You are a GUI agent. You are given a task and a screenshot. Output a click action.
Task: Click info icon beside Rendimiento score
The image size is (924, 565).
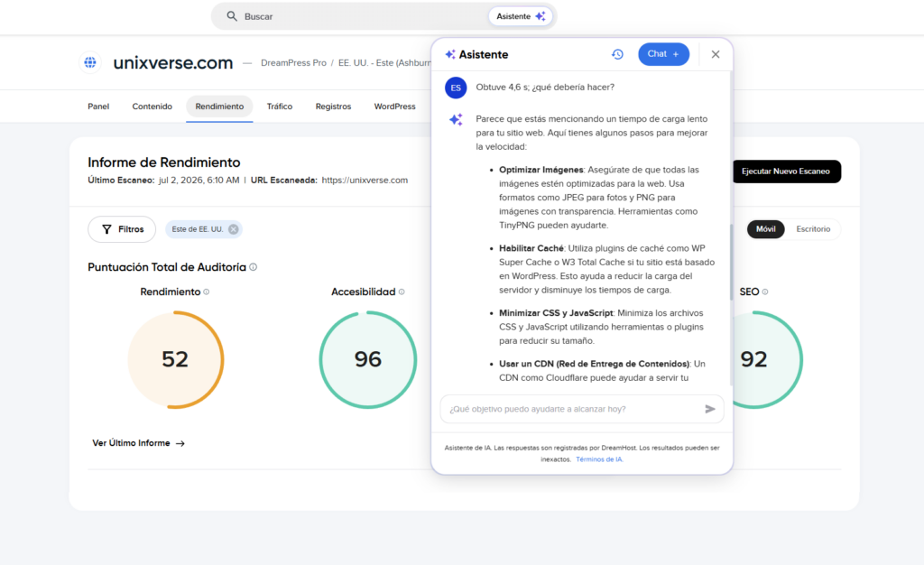(207, 292)
